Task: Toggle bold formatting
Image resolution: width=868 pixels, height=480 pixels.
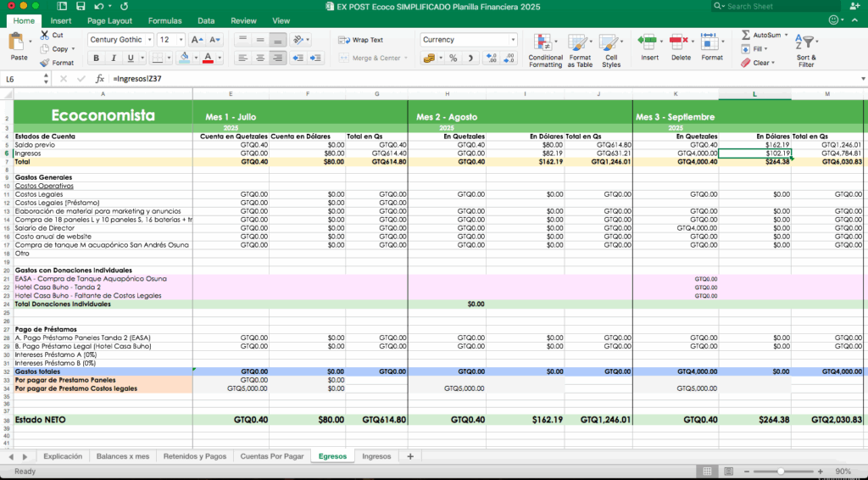Action: [97, 59]
